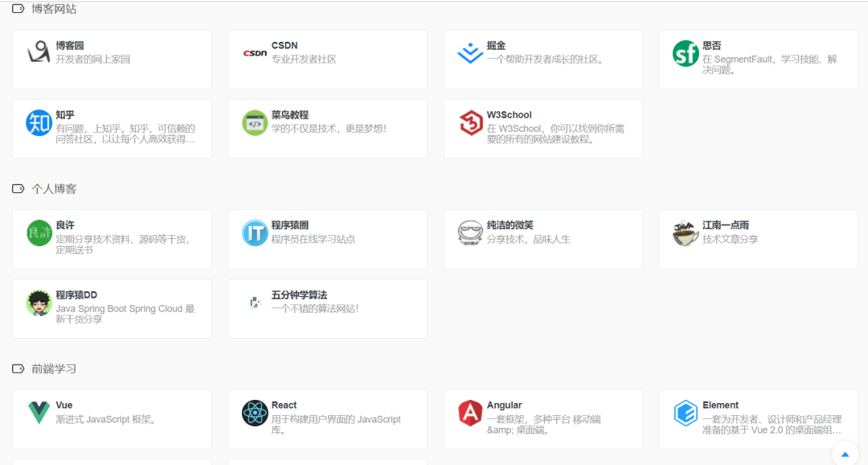Click 思否 description about SegmentFault
The width and height of the screenshot is (868, 465).
pos(770,64)
